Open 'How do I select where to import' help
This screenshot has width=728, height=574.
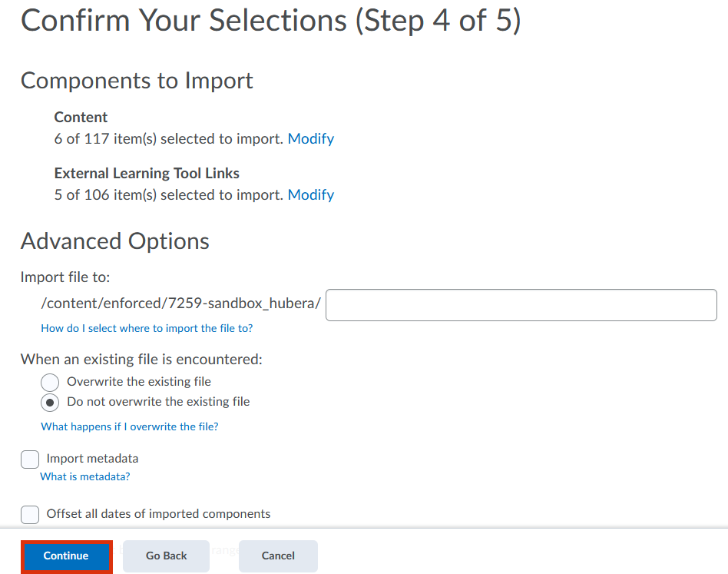pyautogui.click(x=147, y=328)
